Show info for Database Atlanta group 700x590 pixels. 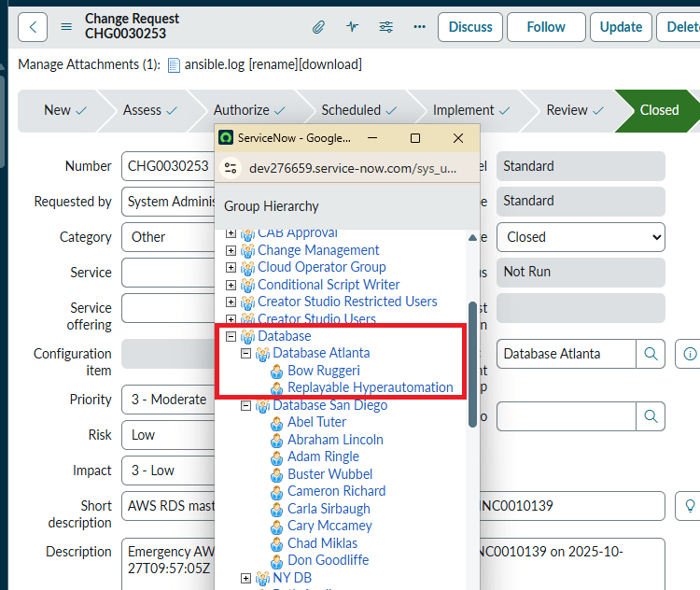(x=690, y=354)
